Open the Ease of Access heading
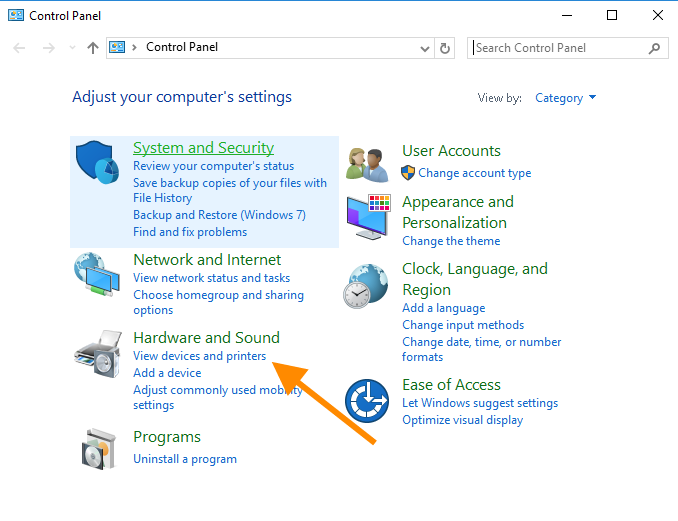This screenshot has width=678, height=521. pos(451,385)
